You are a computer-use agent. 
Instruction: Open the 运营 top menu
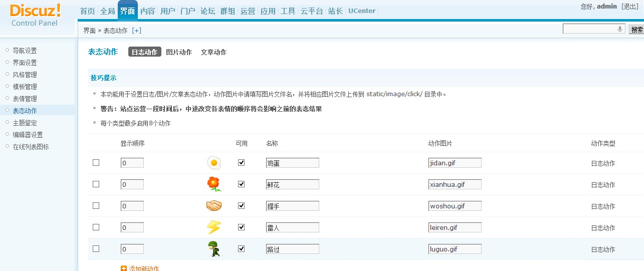point(248,11)
